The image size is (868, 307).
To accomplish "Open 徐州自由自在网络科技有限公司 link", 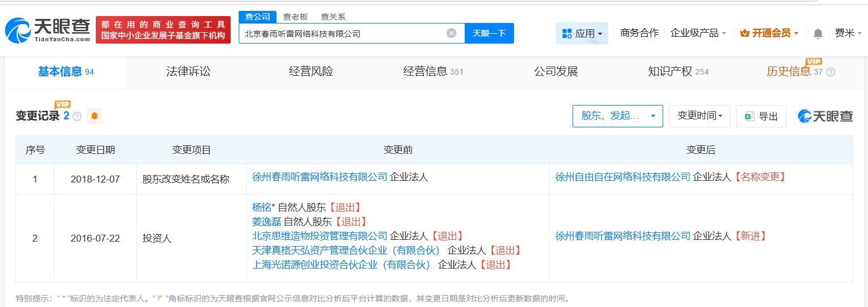I will 623,177.
